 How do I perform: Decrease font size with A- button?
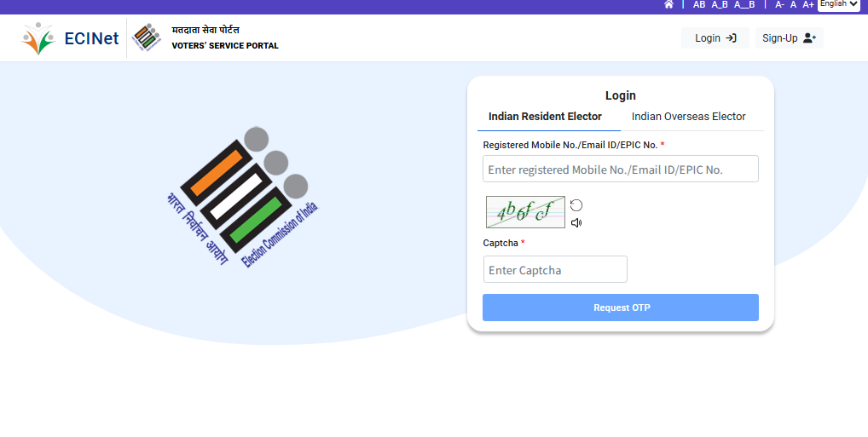[x=779, y=4]
